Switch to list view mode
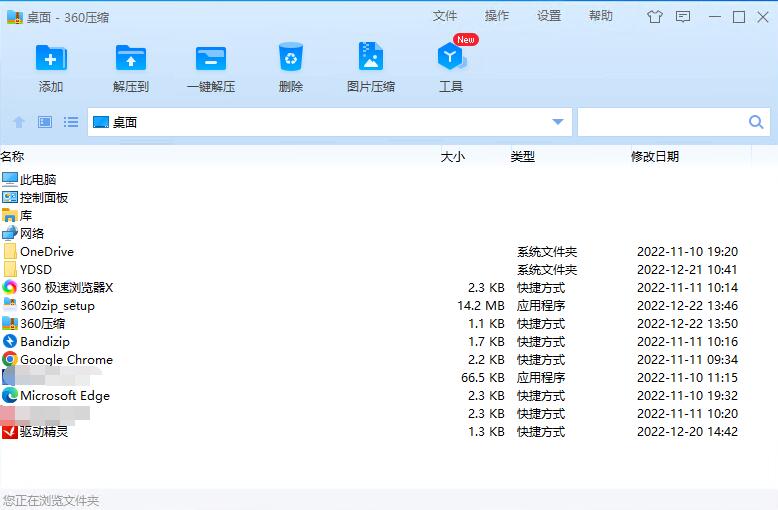Screen dimensions: 778x510 point(71,122)
